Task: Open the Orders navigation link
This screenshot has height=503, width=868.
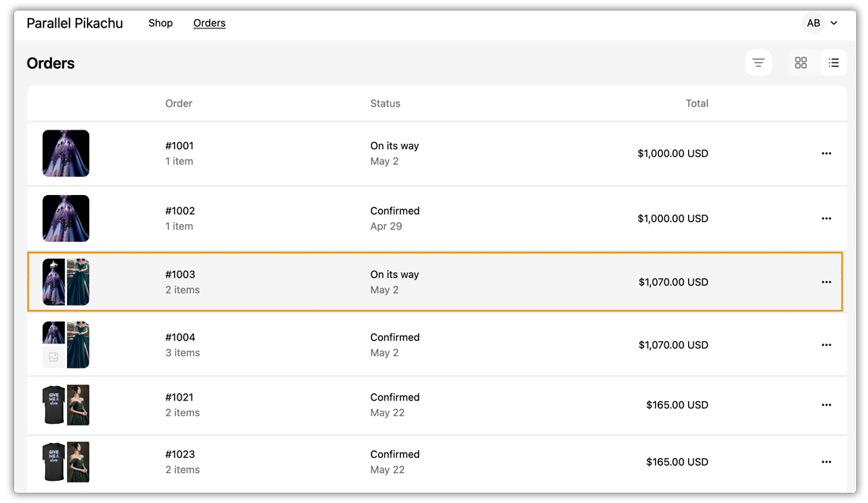Action: click(209, 23)
